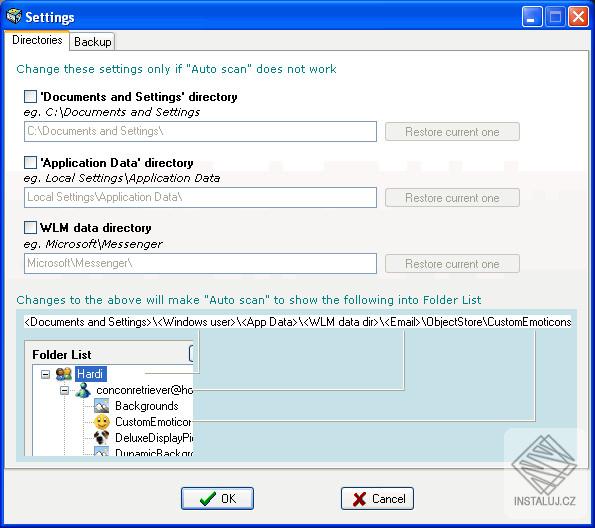
Task: Select the Directories tab
Action: (37, 40)
